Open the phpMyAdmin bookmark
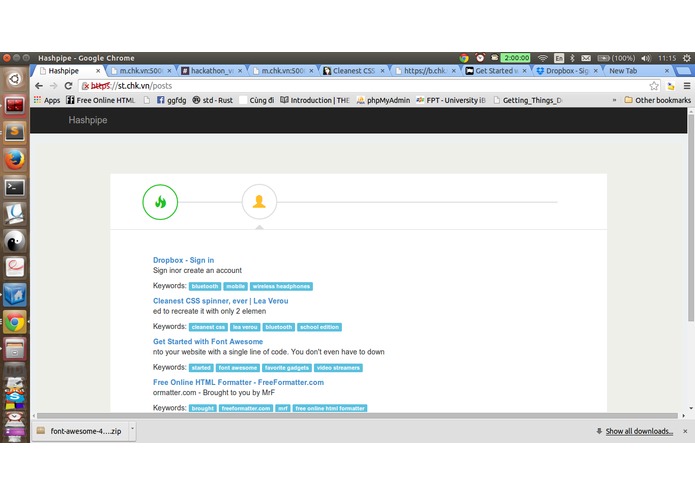Image resolution: width=695 pixels, height=494 pixels. pyautogui.click(x=383, y=100)
